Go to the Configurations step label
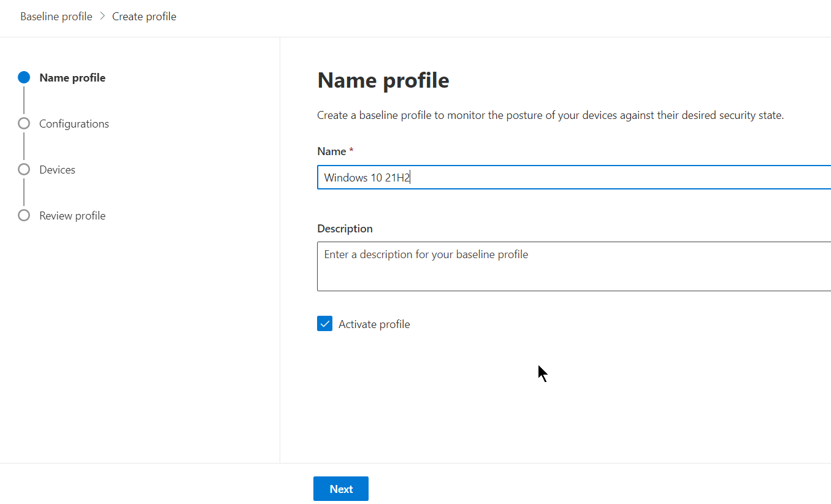 pos(74,124)
